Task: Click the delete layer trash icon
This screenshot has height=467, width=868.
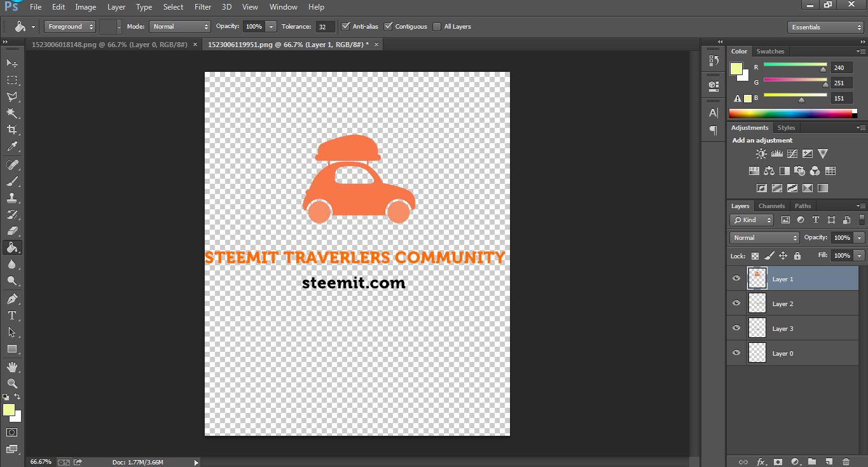Action: coord(846,461)
